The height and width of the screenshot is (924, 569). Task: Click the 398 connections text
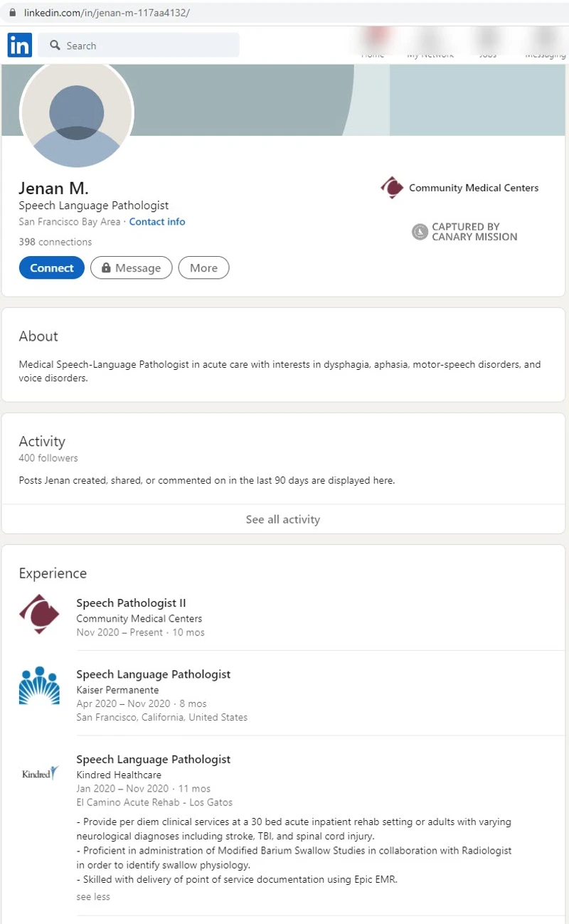(x=55, y=242)
